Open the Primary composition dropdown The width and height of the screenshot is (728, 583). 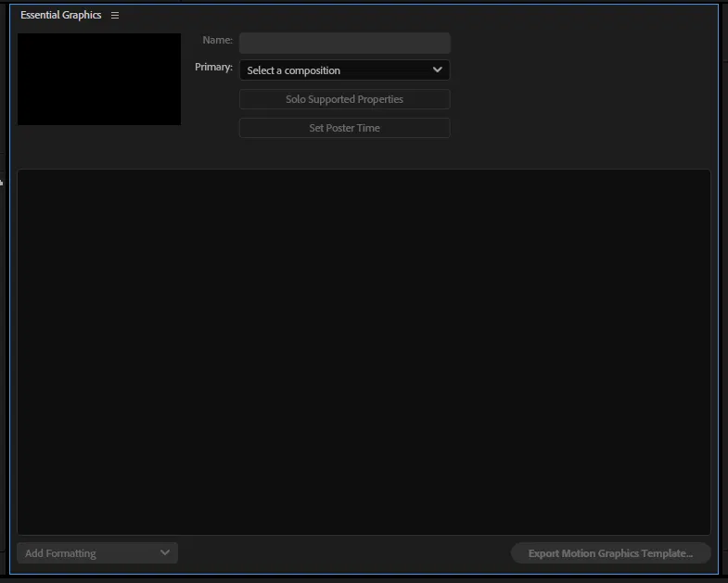pos(344,70)
